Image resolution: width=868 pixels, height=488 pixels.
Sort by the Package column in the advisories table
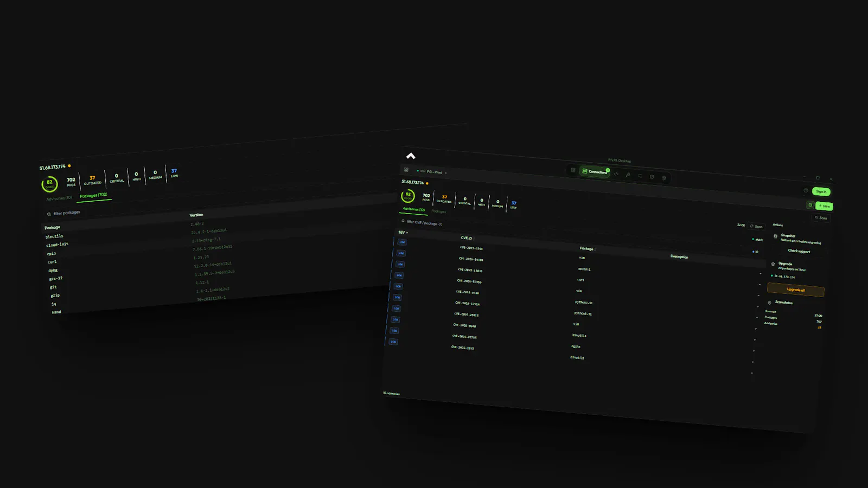click(587, 248)
